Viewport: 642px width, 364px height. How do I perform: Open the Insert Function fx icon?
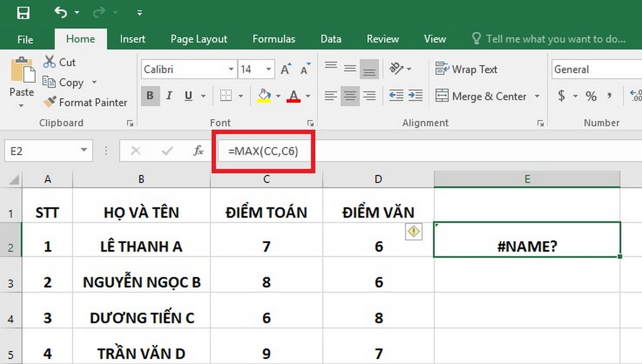(x=198, y=151)
